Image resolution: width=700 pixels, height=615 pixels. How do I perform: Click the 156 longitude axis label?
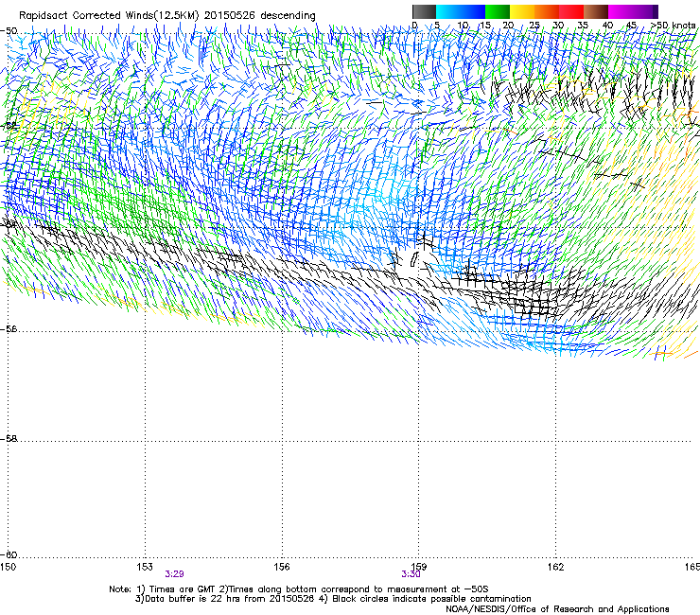282,567
